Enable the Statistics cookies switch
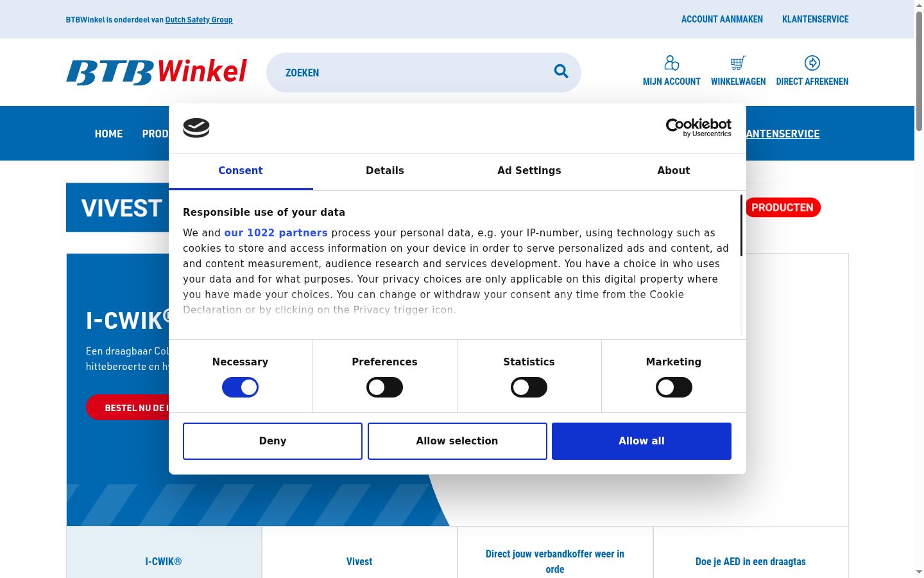This screenshot has width=924, height=578. tap(529, 387)
